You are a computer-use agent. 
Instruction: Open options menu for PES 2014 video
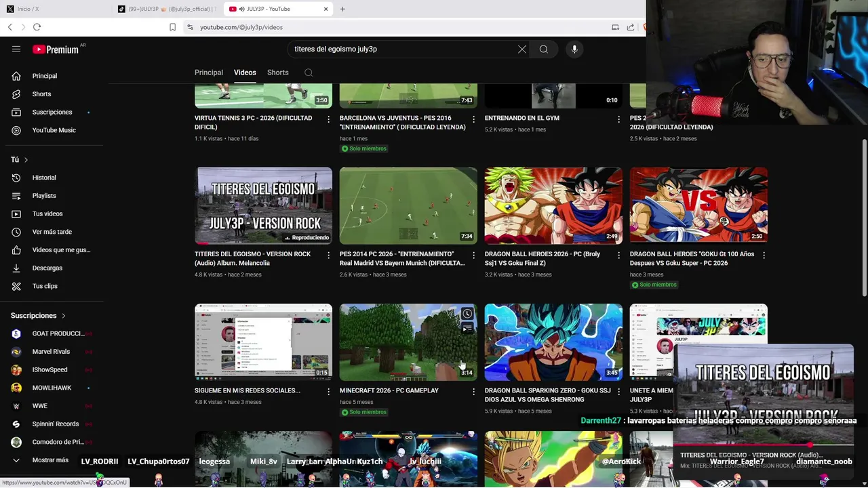(473, 255)
